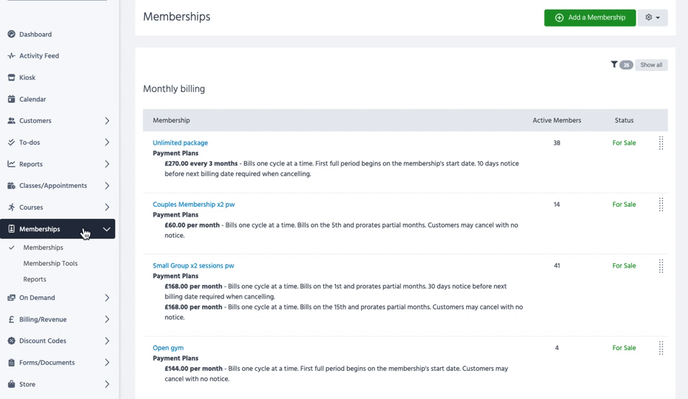688x399 pixels.
Task: Collapse the Memberships sidebar section
Action: tap(106, 229)
